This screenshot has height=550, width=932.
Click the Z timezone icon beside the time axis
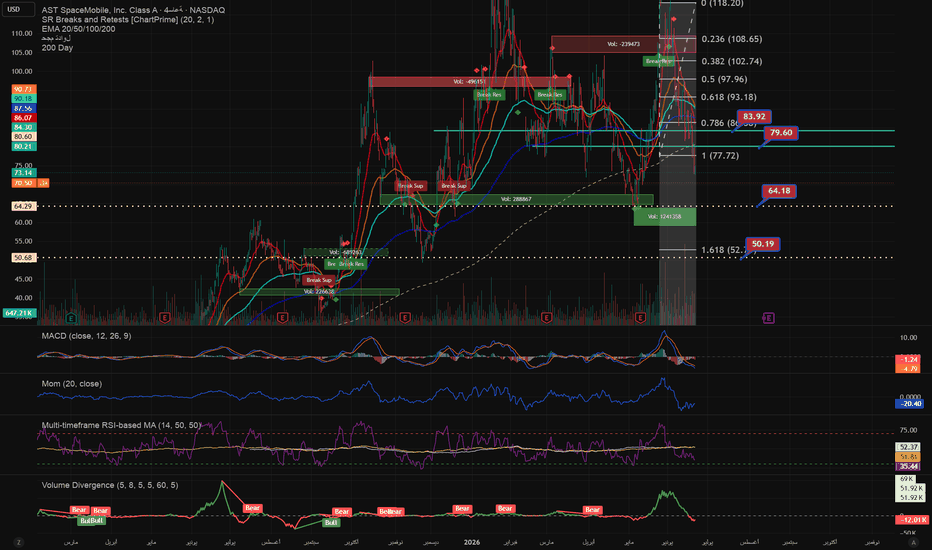pos(19,542)
